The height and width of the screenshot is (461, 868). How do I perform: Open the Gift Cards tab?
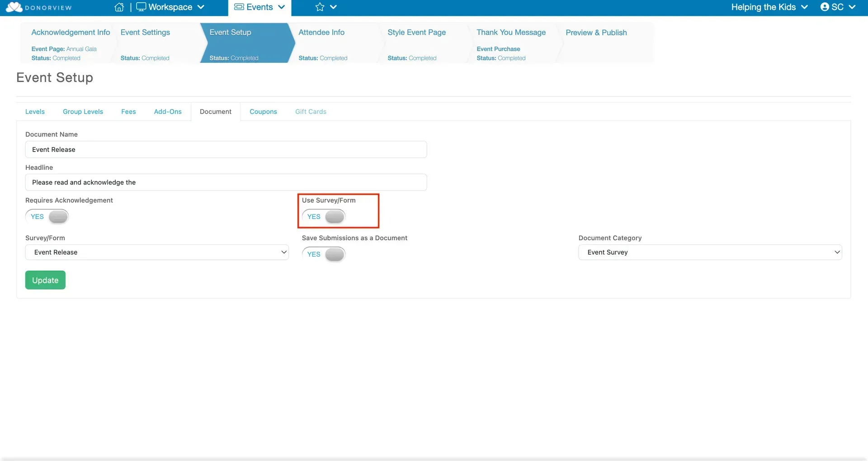click(x=311, y=112)
